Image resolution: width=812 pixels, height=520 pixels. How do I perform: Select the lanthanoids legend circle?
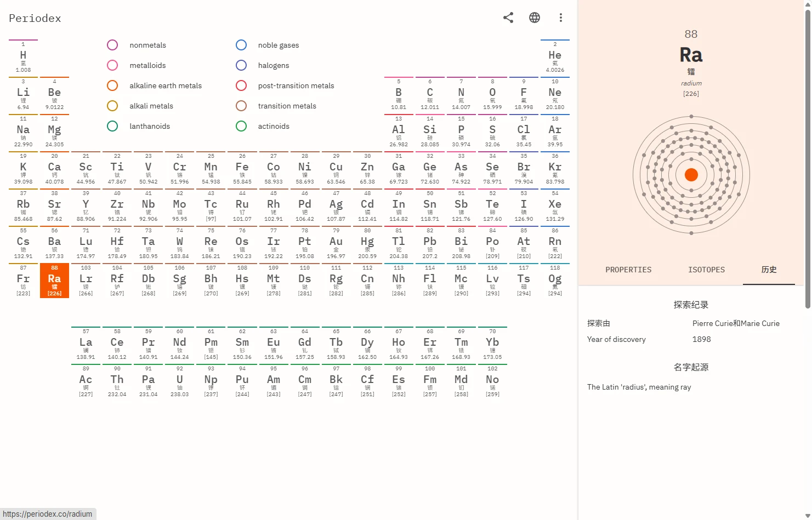(112, 126)
